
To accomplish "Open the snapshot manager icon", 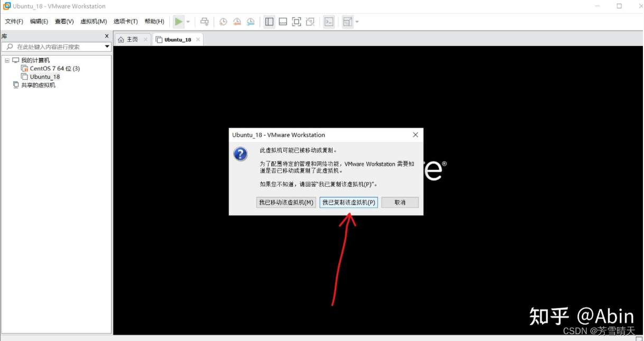I will pos(251,22).
